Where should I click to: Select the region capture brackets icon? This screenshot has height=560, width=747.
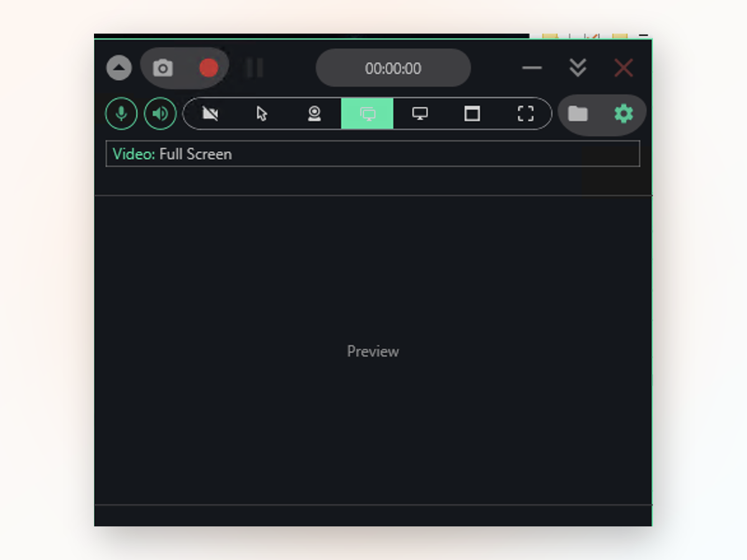[525, 113]
